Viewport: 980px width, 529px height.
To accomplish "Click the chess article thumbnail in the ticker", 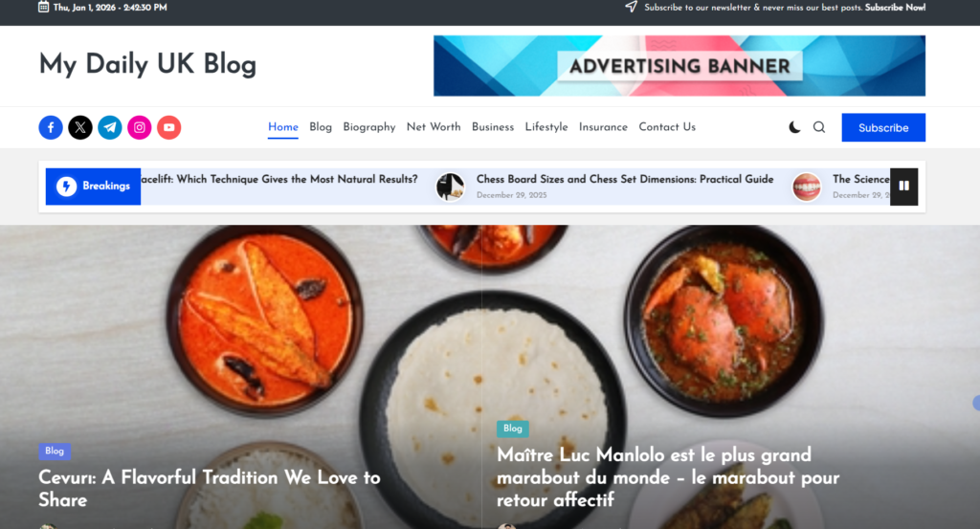I will [x=450, y=187].
